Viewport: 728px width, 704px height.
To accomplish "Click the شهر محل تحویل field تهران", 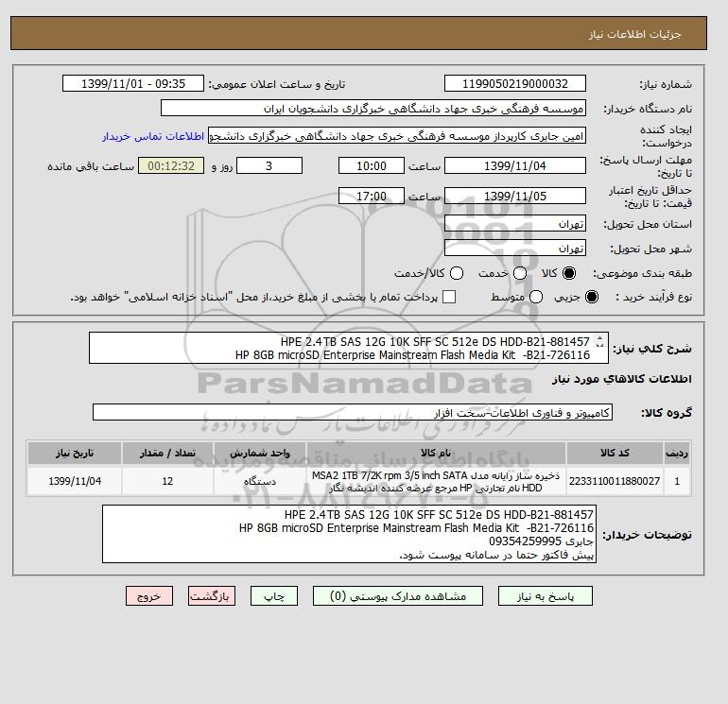I will tap(515, 249).
